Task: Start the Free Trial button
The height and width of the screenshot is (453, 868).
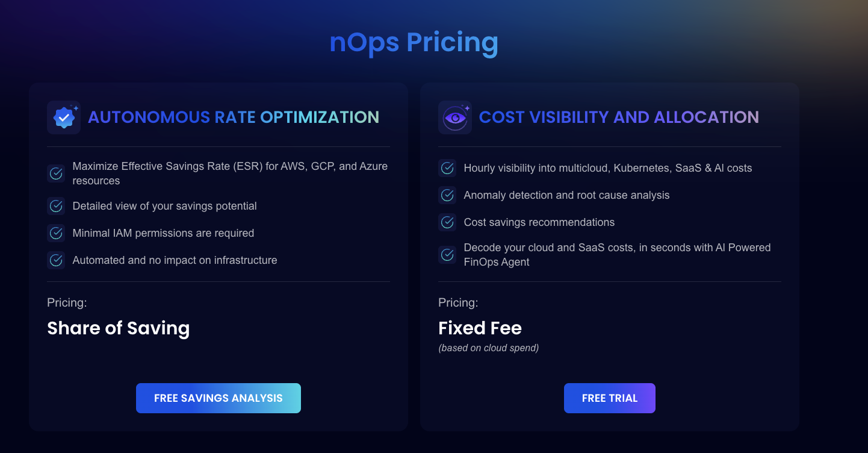Action: (x=609, y=398)
